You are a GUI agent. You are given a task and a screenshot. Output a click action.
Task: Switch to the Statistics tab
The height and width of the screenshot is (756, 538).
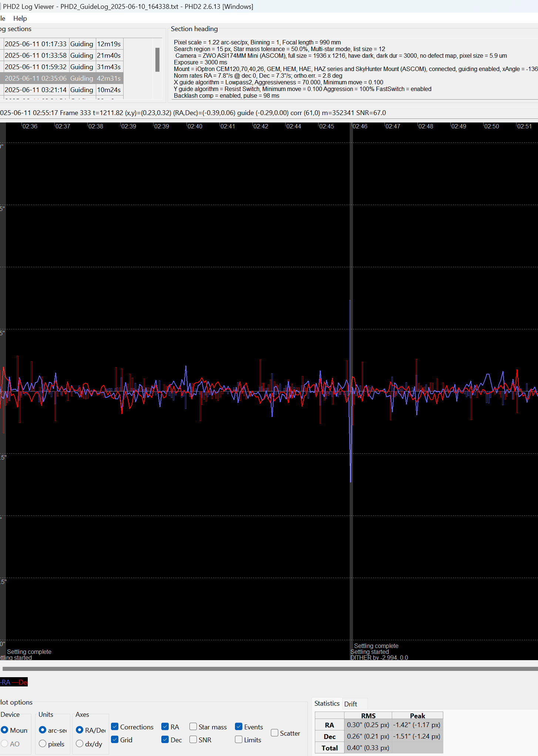click(327, 703)
